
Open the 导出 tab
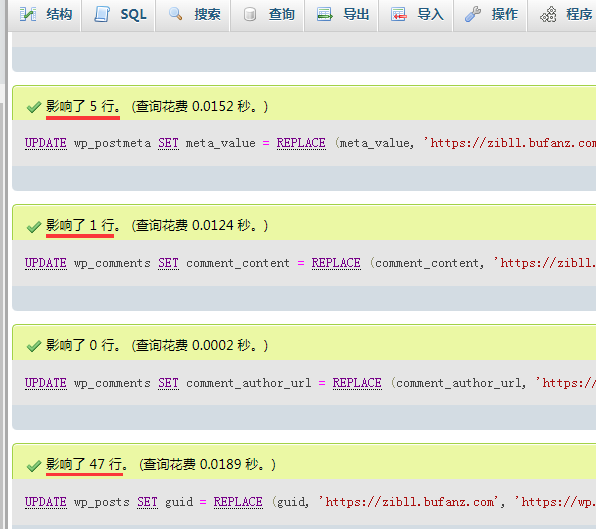[341, 15]
